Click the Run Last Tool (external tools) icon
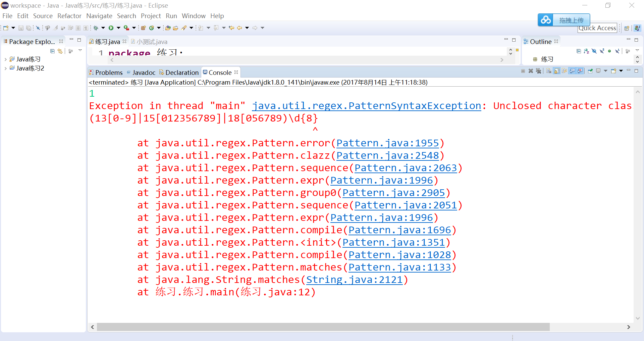644x341 pixels. click(x=126, y=28)
